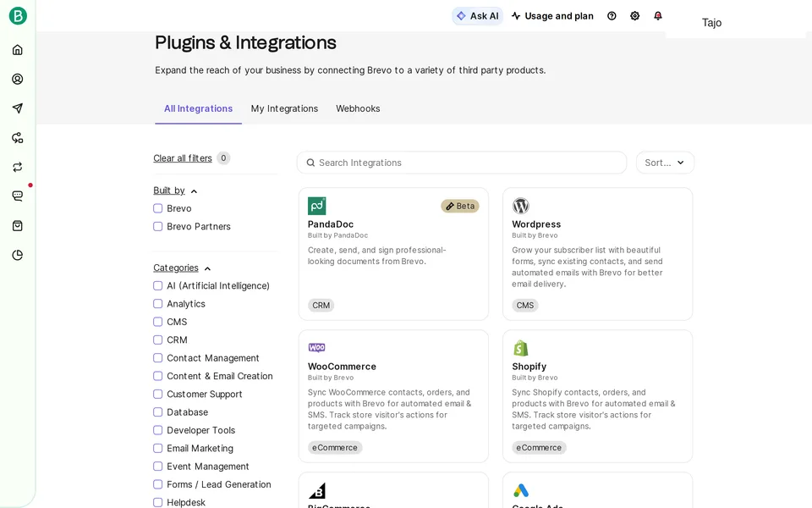The width and height of the screenshot is (812, 508).
Task: Click Clear all filters link
Action: 183,158
